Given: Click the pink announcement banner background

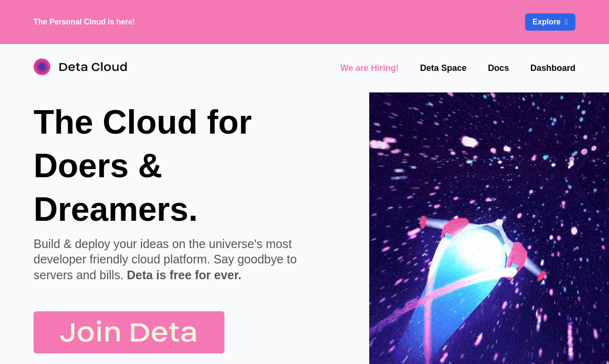Looking at the screenshot, I should [304, 22].
